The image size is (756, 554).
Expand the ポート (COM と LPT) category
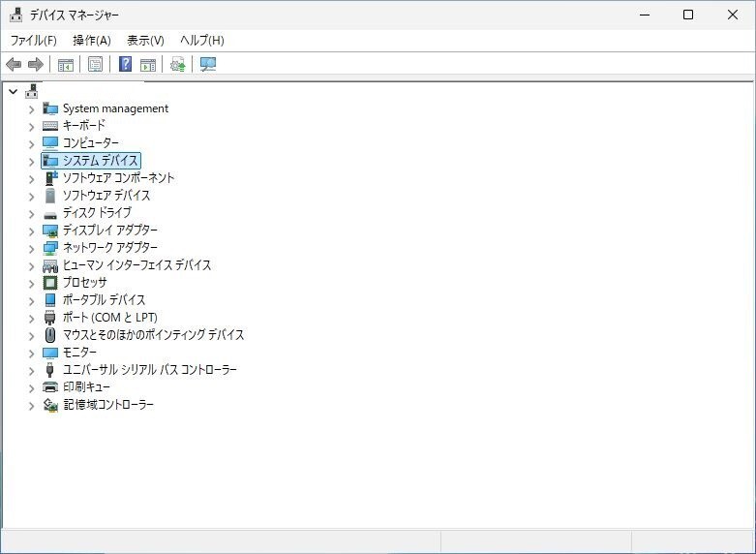[31, 318]
